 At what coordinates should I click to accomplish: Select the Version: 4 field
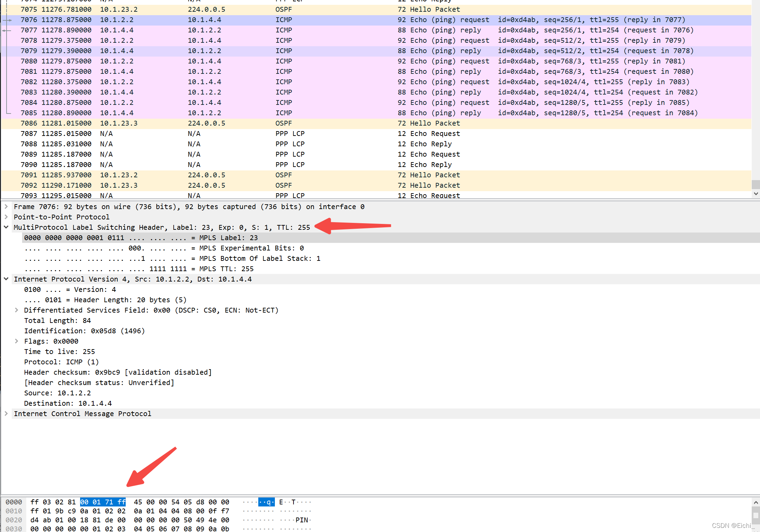(x=391, y=289)
